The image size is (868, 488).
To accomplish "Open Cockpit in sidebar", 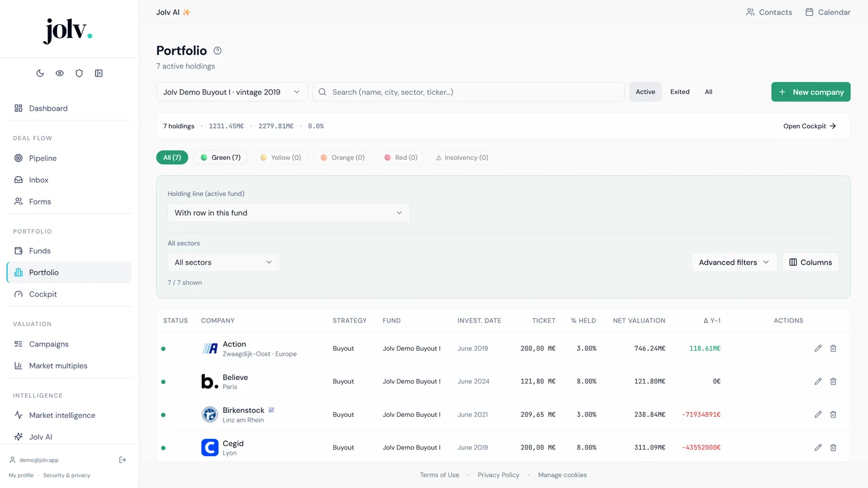I will coord(69,294).
